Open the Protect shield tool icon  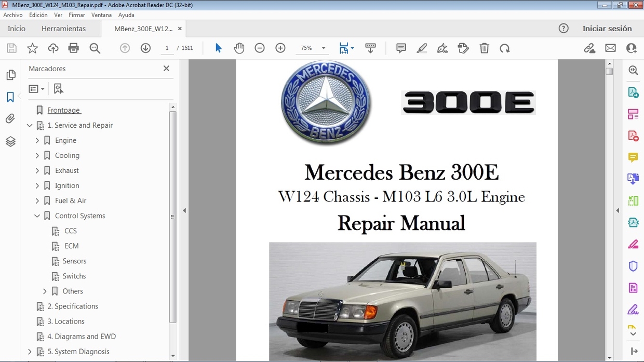pyautogui.click(x=633, y=266)
